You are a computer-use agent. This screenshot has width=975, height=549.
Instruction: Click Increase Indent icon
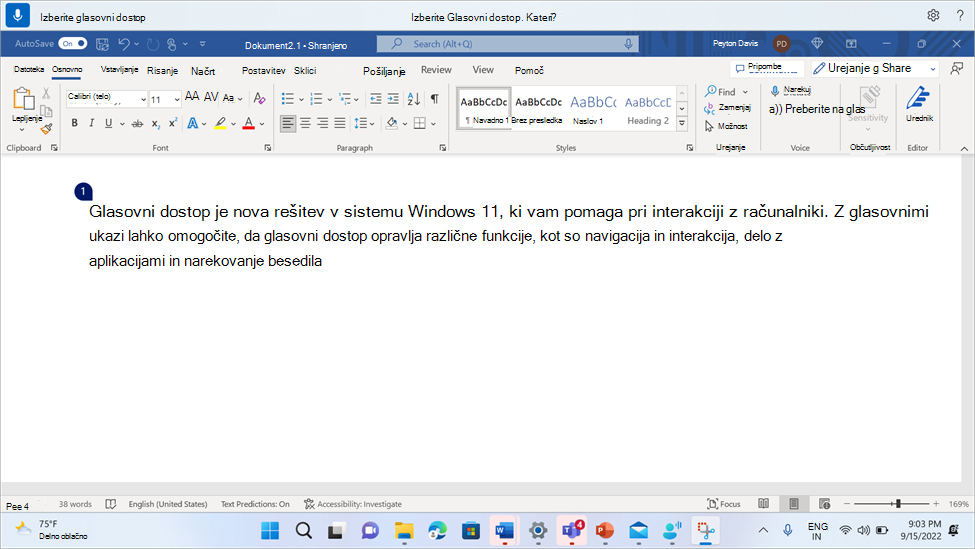[393, 98]
